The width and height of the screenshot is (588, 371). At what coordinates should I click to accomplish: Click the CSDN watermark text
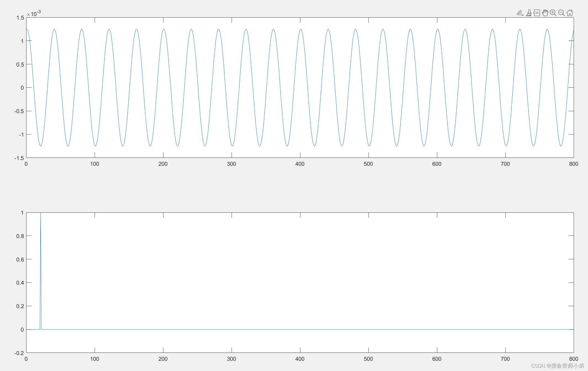pos(557,366)
